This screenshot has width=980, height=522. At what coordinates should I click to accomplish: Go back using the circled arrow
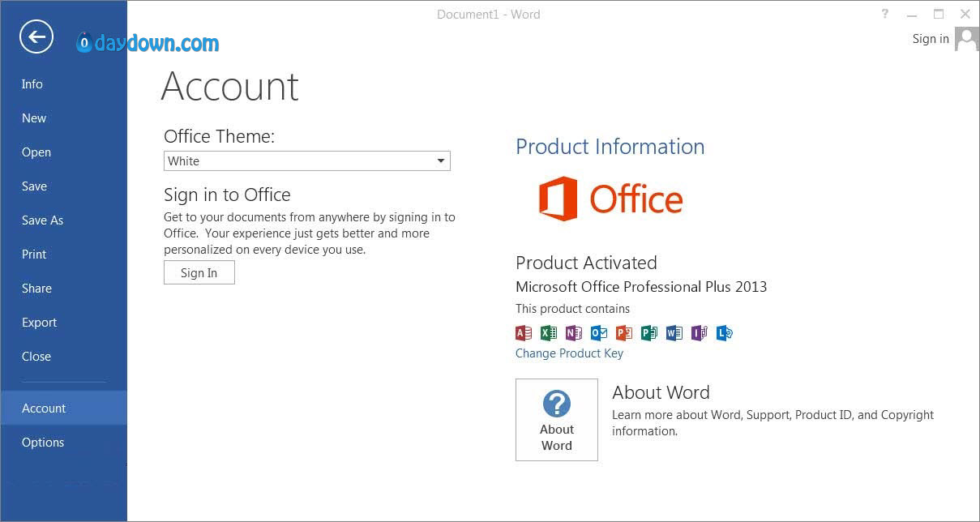(36, 36)
